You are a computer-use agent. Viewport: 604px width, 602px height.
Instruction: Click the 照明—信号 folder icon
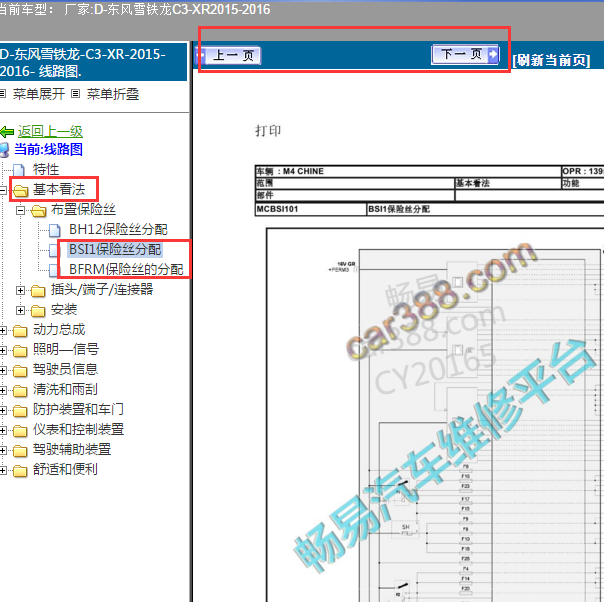tap(20, 350)
